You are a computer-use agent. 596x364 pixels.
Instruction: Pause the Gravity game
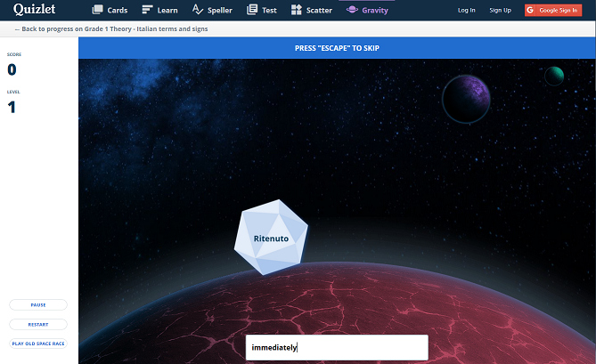point(38,304)
